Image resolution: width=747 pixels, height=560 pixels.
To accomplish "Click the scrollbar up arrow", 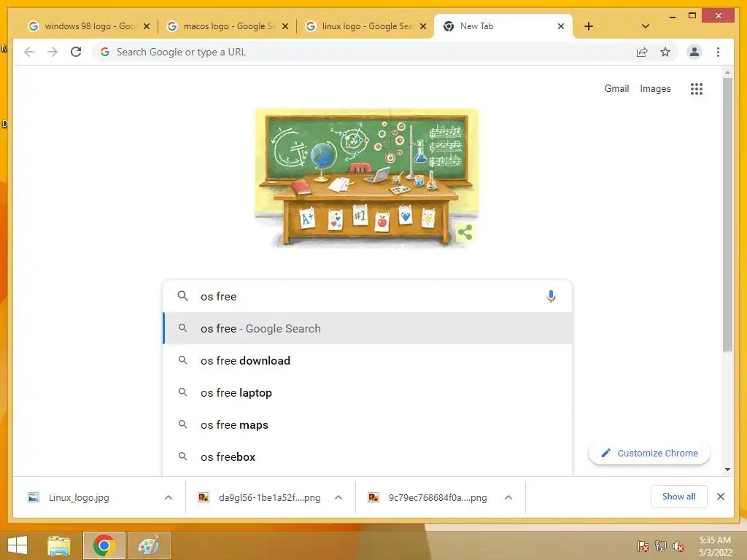I will point(727,72).
